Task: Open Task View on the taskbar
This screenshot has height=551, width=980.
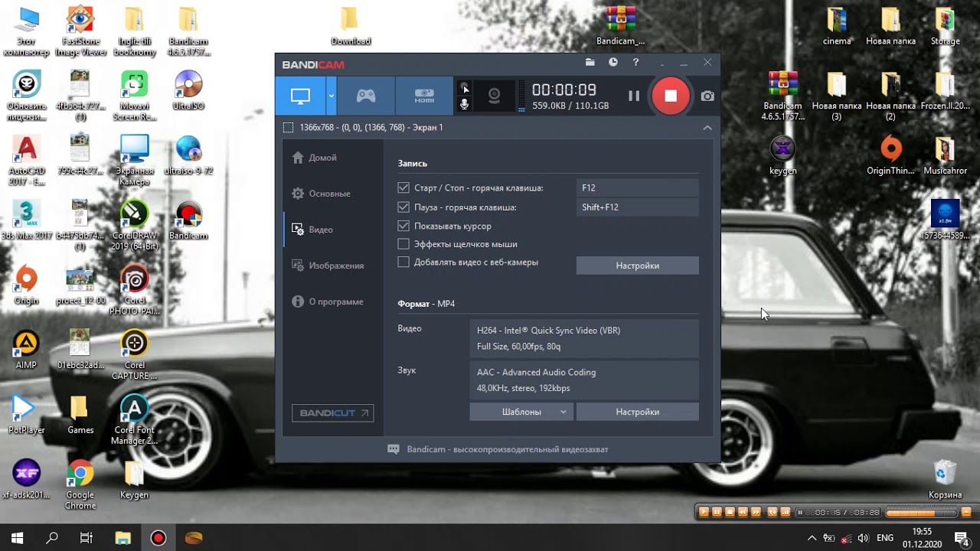Action: coord(87,538)
